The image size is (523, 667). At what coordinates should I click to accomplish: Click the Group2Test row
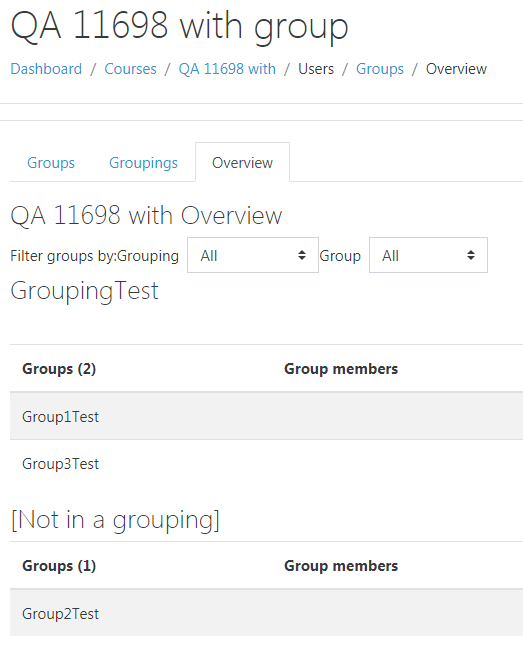click(266, 613)
